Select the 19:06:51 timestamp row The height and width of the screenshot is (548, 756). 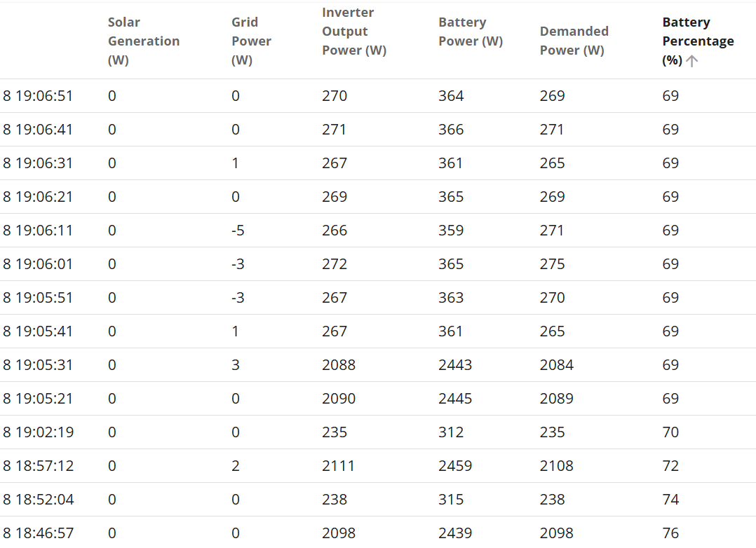click(378, 96)
